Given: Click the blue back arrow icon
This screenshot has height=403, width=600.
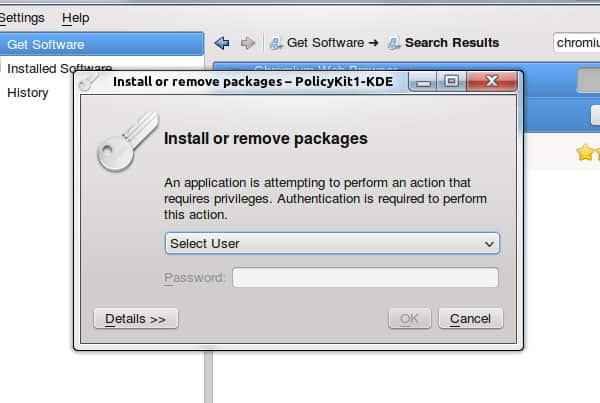Looking at the screenshot, I should click(222, 43).
